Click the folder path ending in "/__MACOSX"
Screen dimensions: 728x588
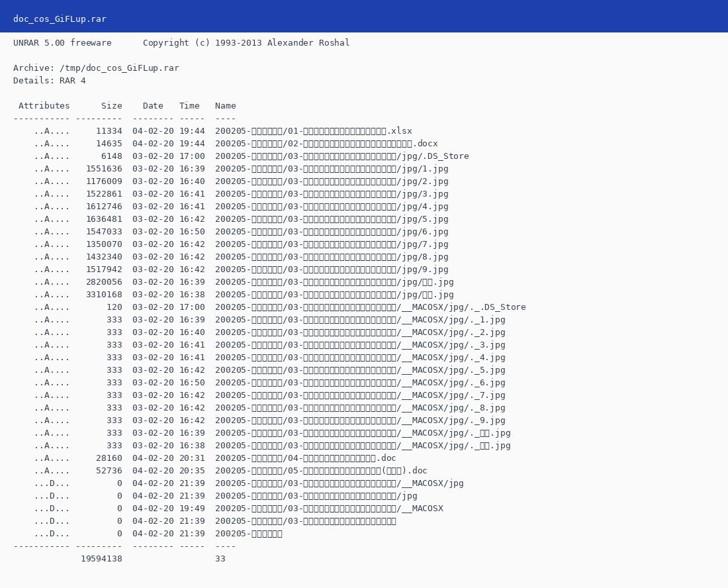coord(329,508)
